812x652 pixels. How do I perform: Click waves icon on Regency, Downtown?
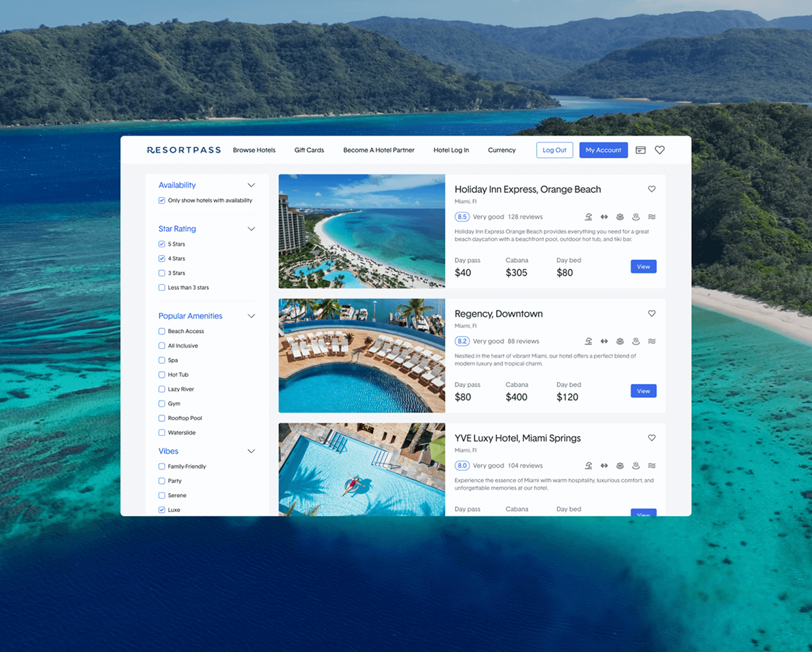click(x=652, y=341)
